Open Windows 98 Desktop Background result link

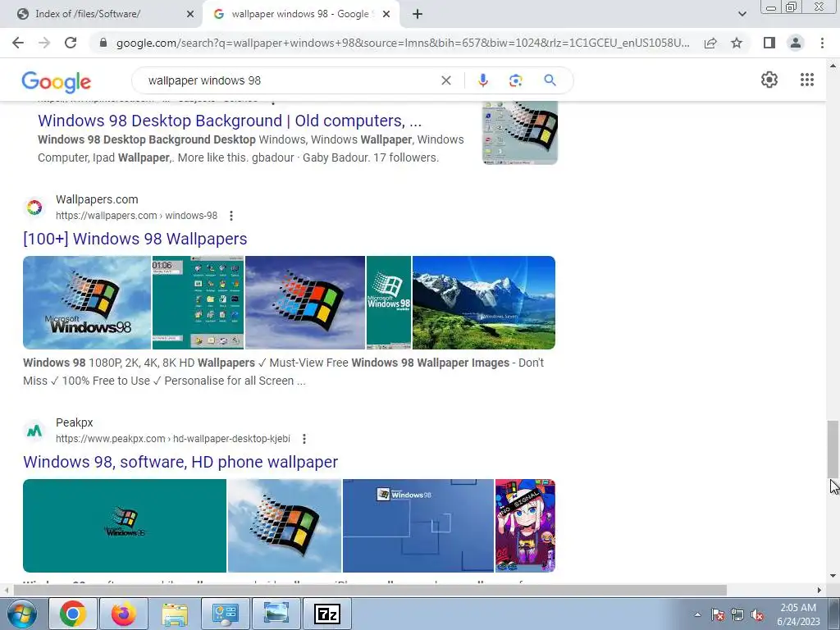(230, 121)
